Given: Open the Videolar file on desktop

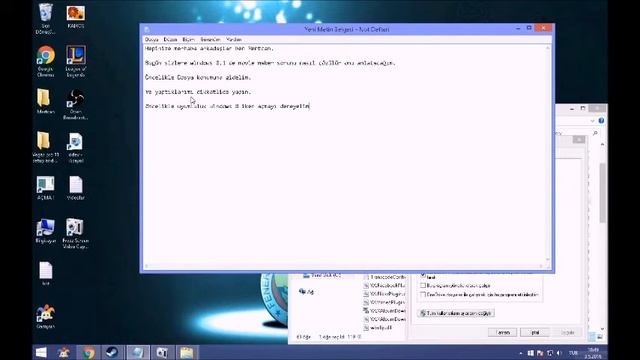Looking at the screenshot, I should (76, 188).
